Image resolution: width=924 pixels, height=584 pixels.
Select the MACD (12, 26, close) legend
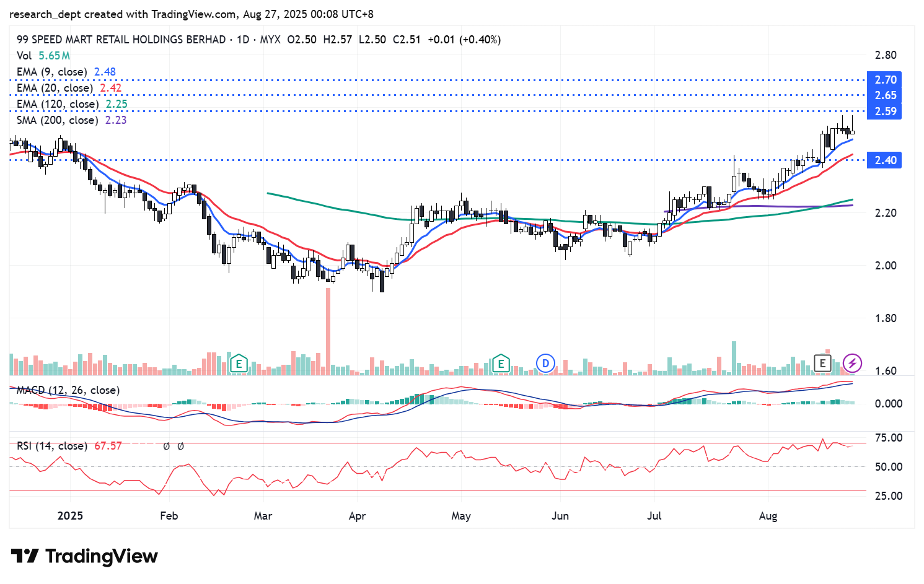pos(68,390)
